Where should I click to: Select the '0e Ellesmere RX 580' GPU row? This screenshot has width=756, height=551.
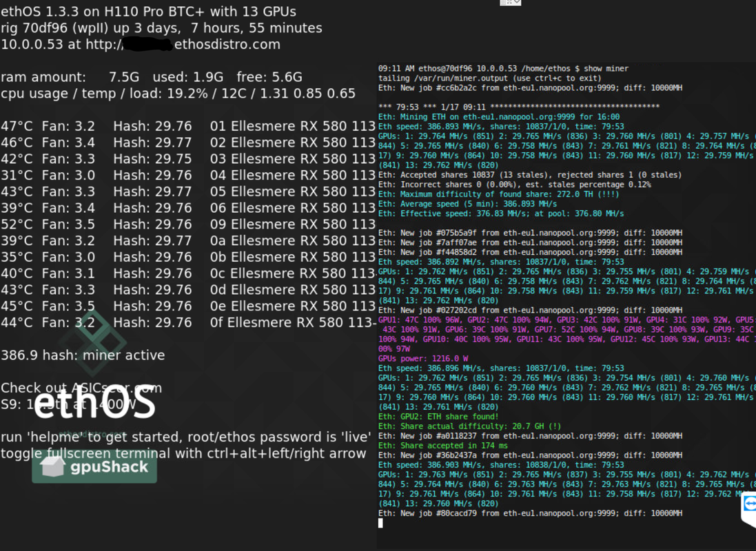point(188,306)
